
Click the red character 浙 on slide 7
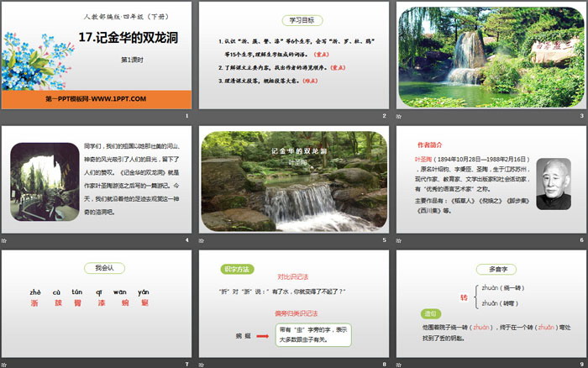34,302
